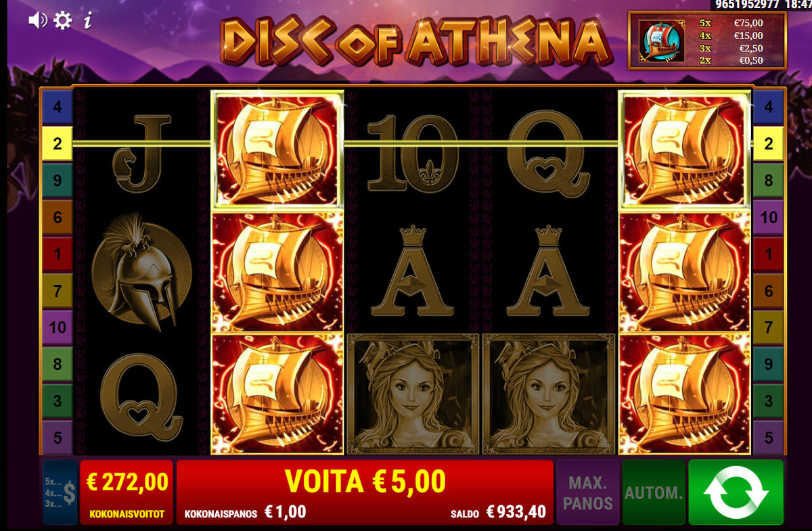Select the yellow payline 2 marker on the left
The height and width of the screenshot is (531, 812).
[57, 143]
